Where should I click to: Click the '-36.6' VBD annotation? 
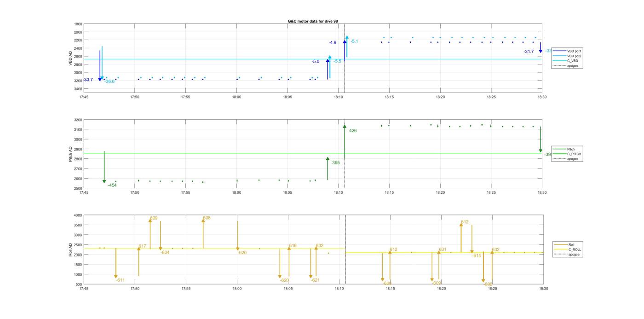109,81
